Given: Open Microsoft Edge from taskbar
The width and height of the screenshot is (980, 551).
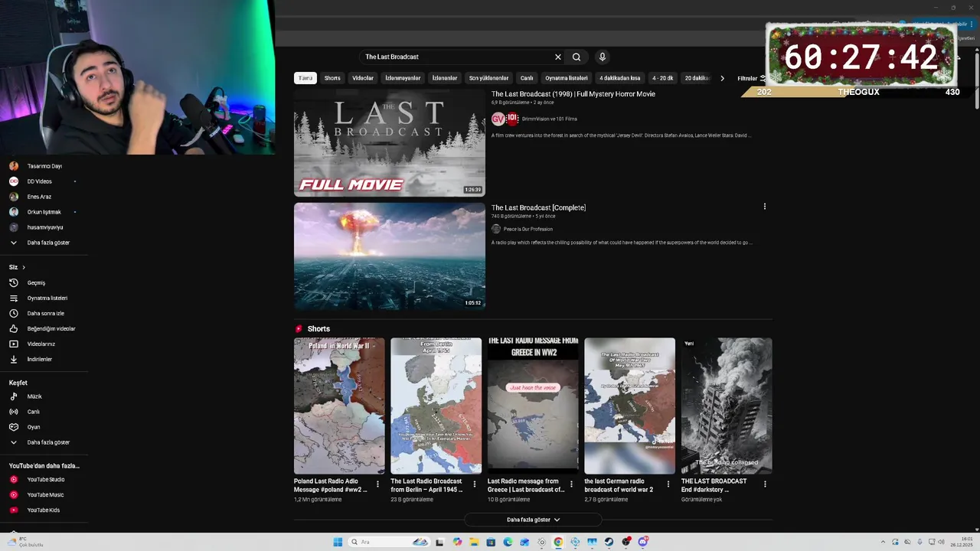Looking at the screenshot, I should click(508, 542).
